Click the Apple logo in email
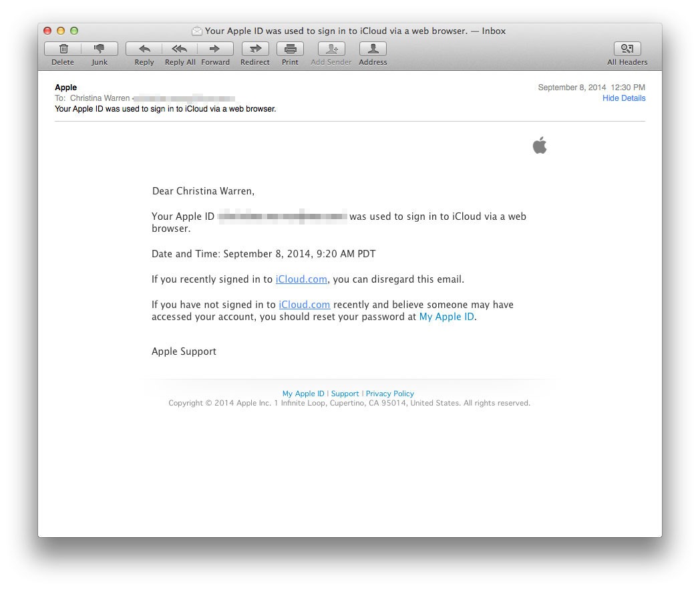 tap(540, 145)
